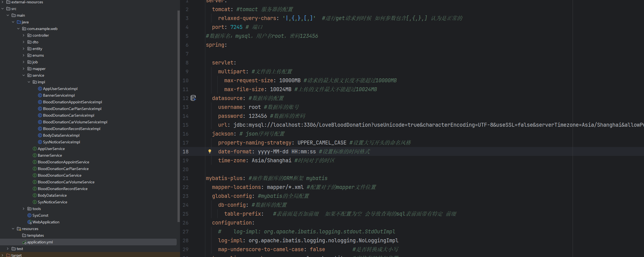This screenshot has height=257, width=644.
Task: Click the class icon next to SysConst
Action: [x=29, y=215]
